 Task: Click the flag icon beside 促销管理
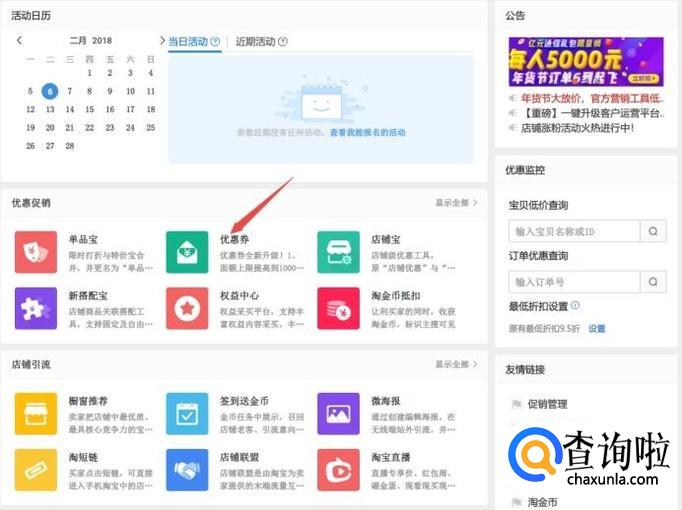tap(516, 404)
